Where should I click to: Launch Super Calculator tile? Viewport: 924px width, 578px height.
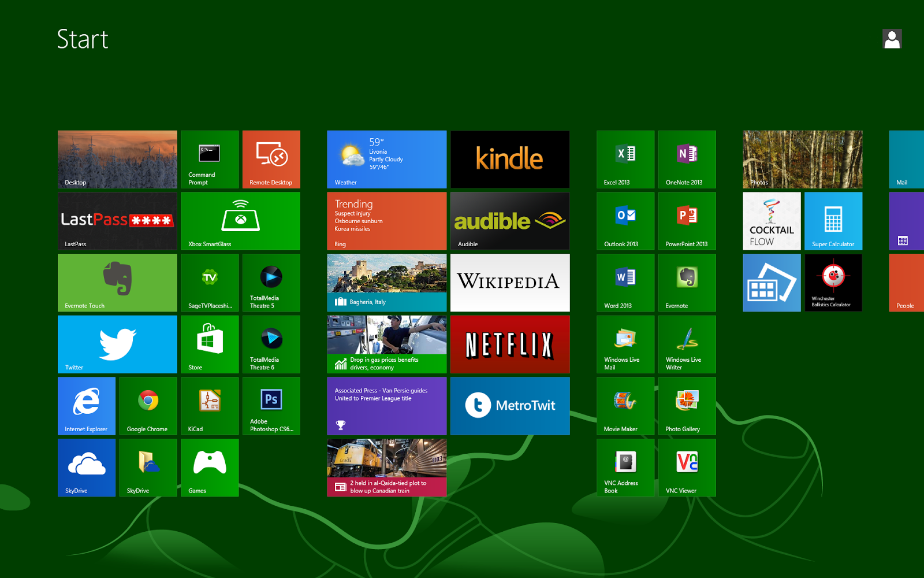(833, 221)
